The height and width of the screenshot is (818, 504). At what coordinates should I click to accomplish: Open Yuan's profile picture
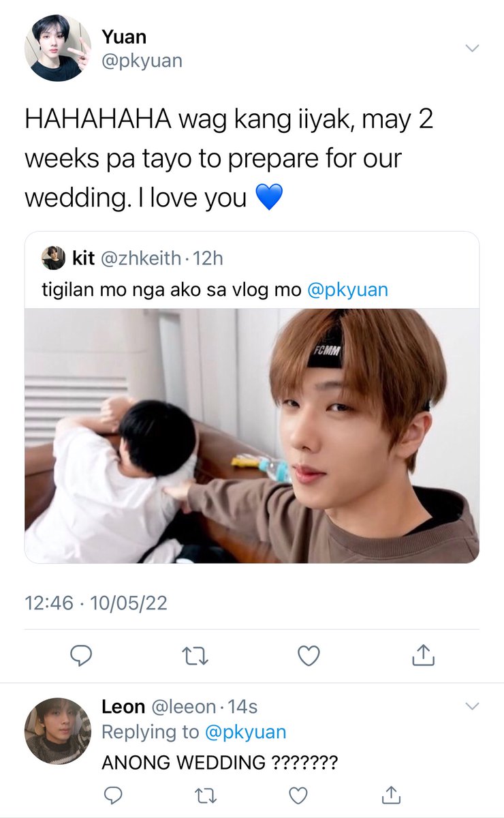[x=58, y=48]
